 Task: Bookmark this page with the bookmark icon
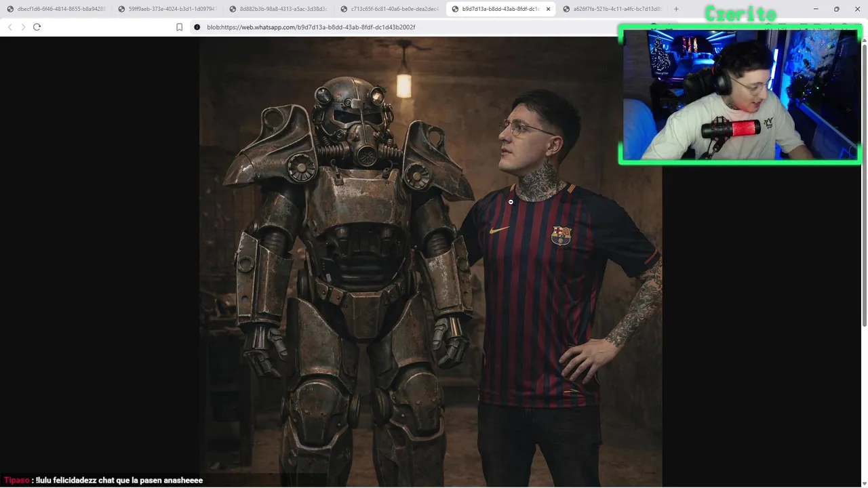tap(179, 27)
